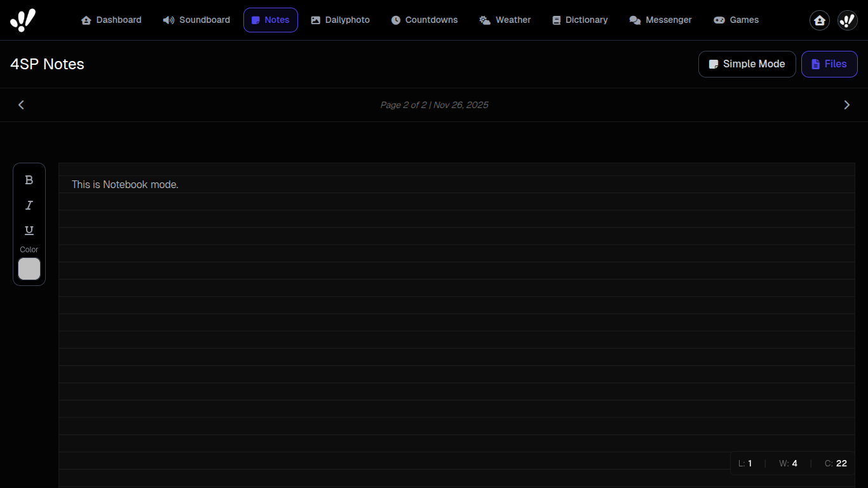Switch to Simple Mode
Screen dimensions: 868x488
click(747, 64)
